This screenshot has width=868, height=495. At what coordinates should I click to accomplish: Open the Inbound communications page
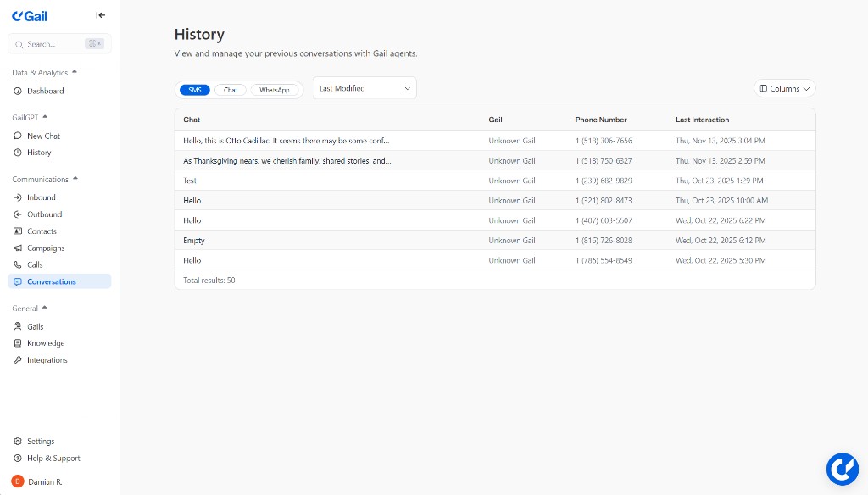(x=41, y=197)
